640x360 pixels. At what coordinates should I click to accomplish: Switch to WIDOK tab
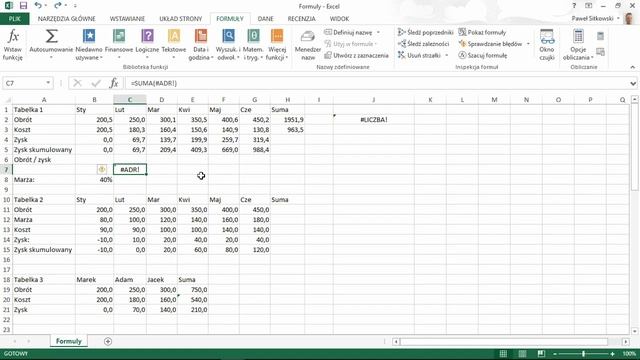click(339, 19)
